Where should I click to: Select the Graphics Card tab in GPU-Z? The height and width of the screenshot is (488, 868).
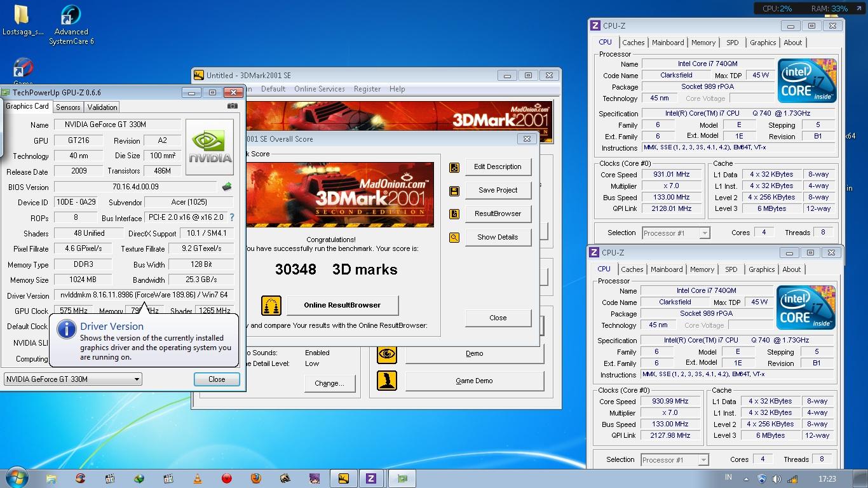click(x=27, y=106)
